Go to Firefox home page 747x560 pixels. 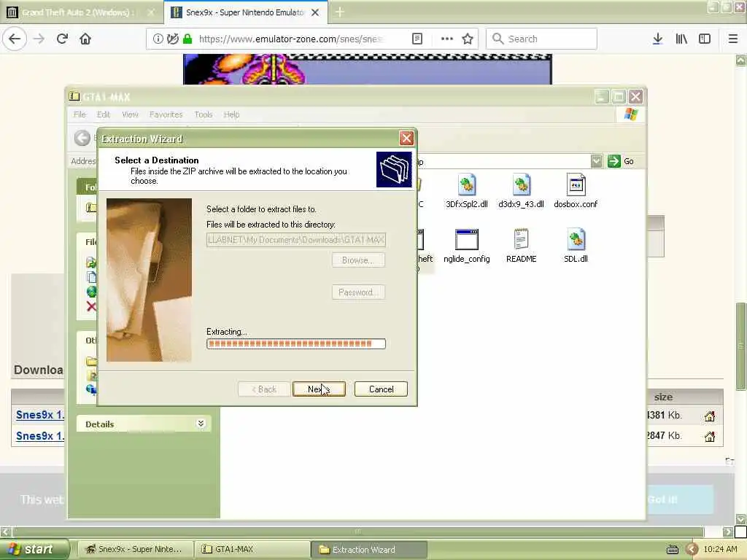85,39
